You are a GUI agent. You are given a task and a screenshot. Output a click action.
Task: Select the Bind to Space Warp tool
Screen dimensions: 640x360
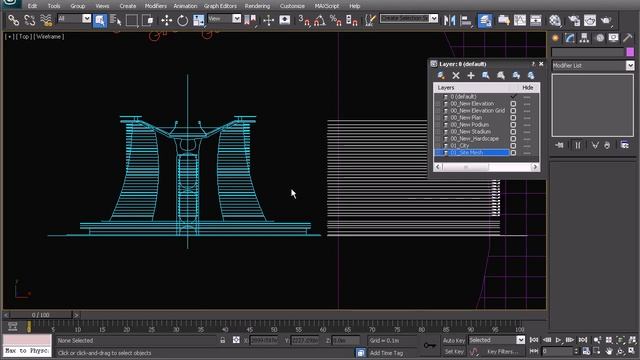(x=46, y=20)
